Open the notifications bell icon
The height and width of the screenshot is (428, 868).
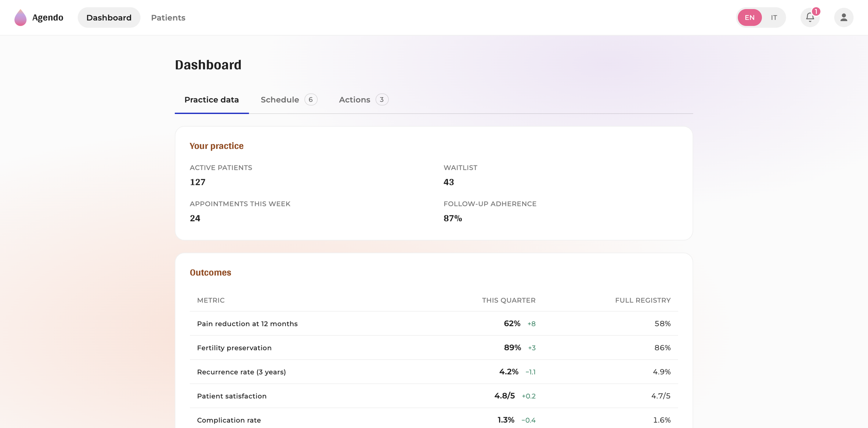point(810,17)
